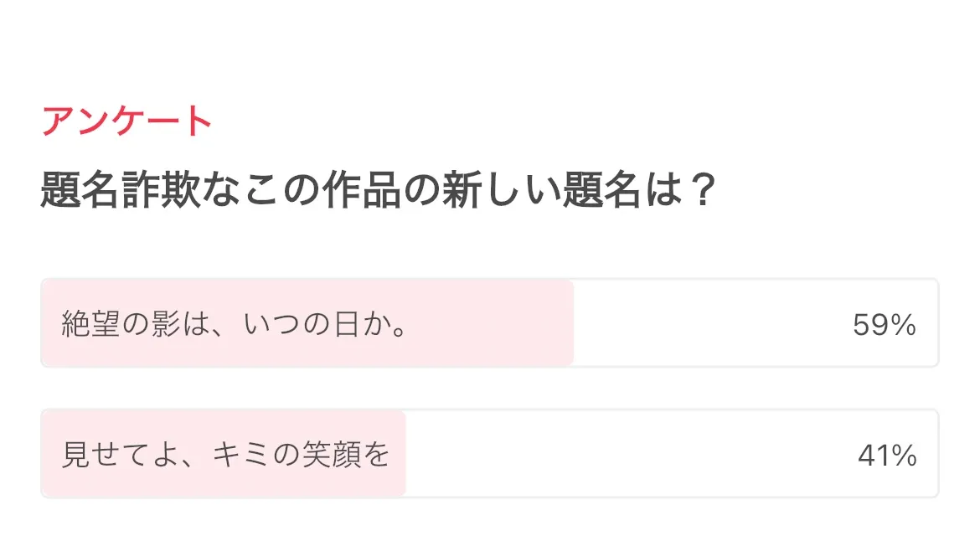Image resolution: width=980 pixels, height=541 pixels.
Task: Click the red アンケート heading
Action: pos(127,122)
